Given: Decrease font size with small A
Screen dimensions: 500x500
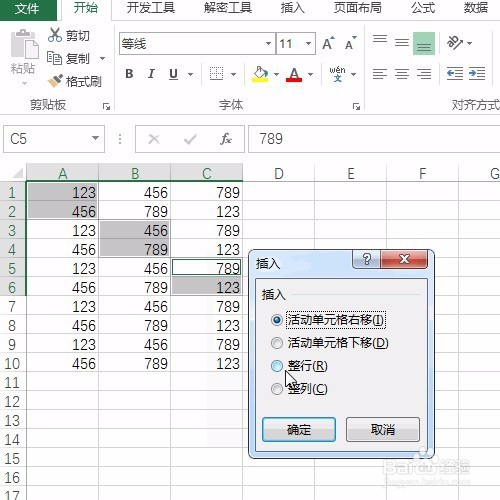Looking at the screenshot, I should point(351,43).
